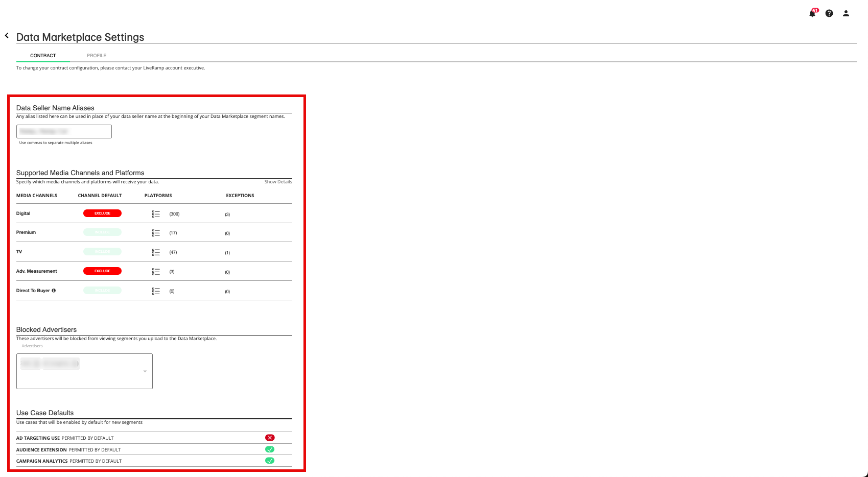The width and height of the screenshot is (868, 477).
Task: Click the TV platform count (47)
Action: click(173, 252)
